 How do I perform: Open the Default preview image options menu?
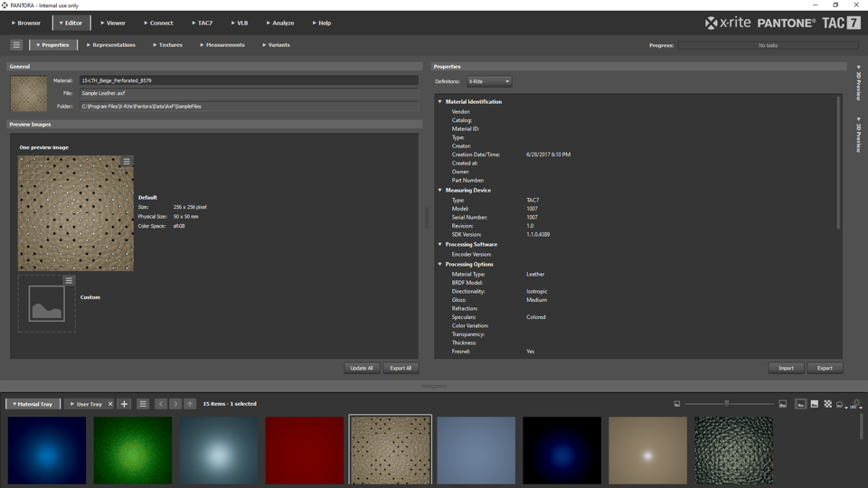click(127, 162)
